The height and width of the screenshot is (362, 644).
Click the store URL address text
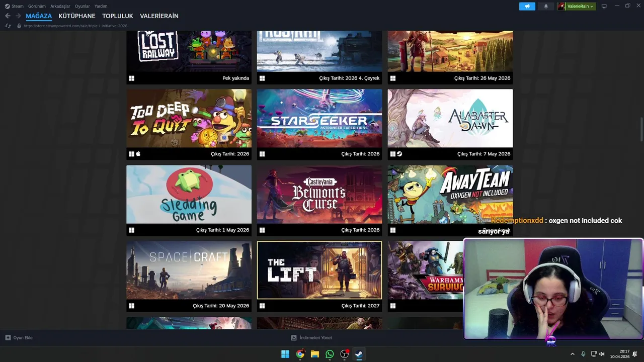click(75, 26)
